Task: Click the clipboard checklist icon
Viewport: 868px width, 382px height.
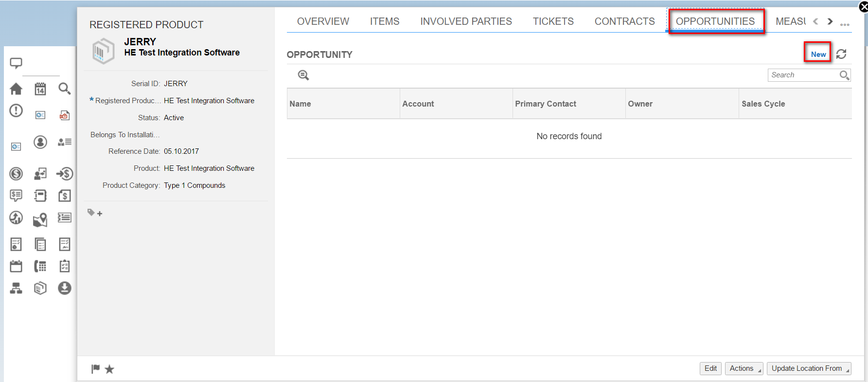Action: coord(65,266)
